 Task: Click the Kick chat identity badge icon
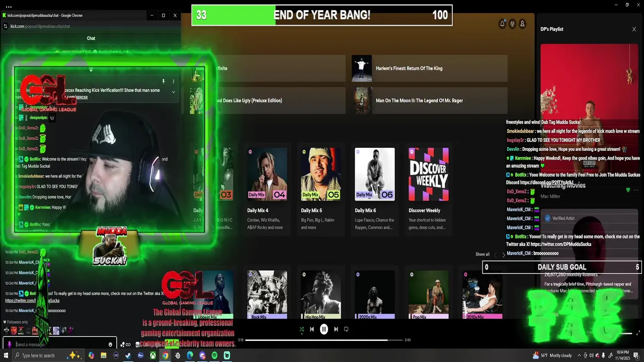[10, 344]
